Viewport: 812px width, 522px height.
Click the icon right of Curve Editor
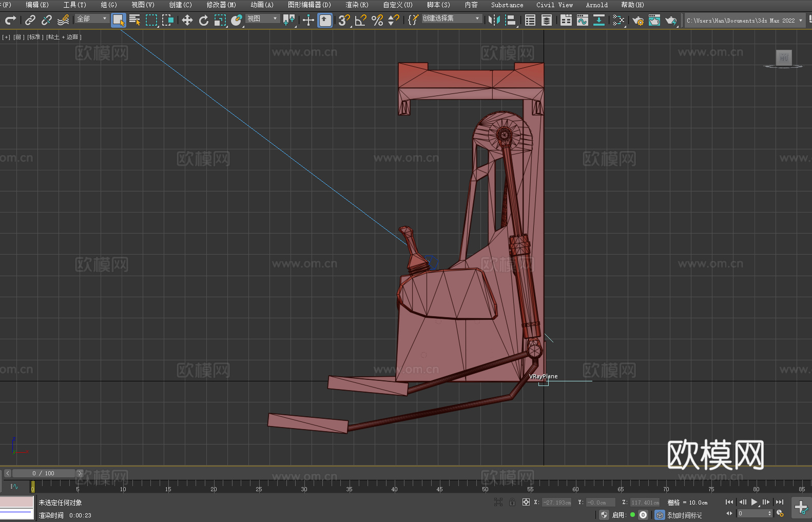coord(599,20)
